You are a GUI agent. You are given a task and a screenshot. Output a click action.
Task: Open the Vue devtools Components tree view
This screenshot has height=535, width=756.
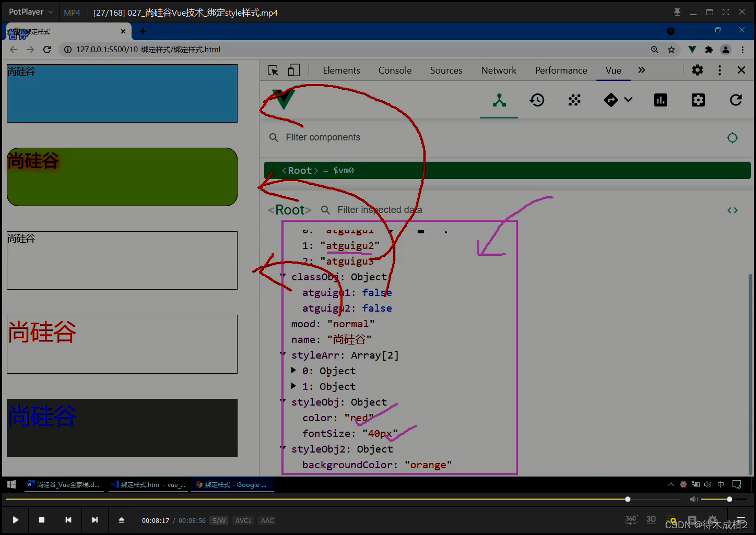[499, 100]
